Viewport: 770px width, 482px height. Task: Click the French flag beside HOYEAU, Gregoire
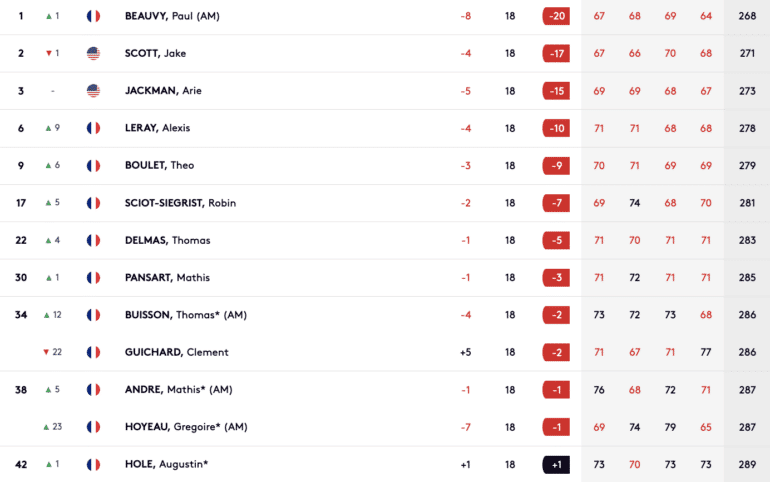[93, 427]
